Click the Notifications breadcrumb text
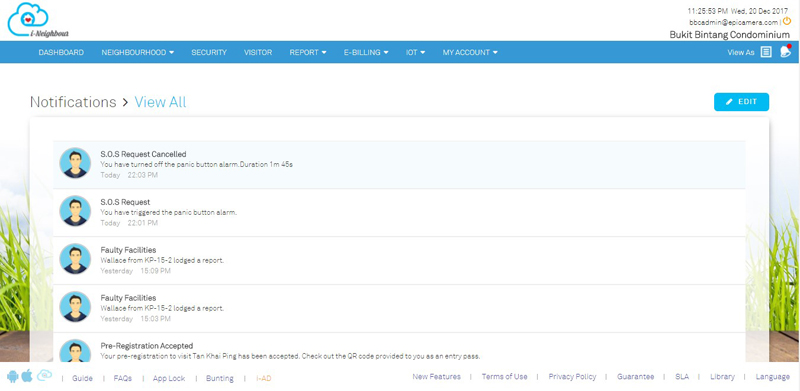This screenshot has height=391, width=800. pos(73,102)
